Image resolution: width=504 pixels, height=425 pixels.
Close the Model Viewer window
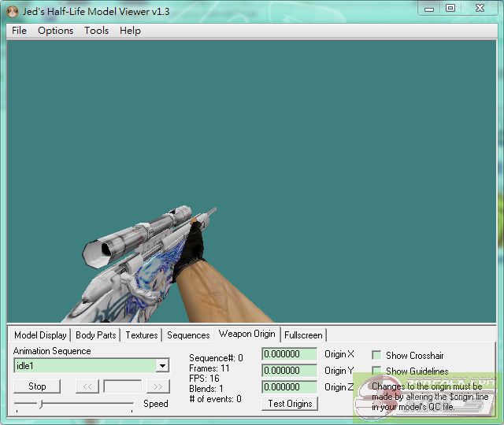[x=480, y=8]
